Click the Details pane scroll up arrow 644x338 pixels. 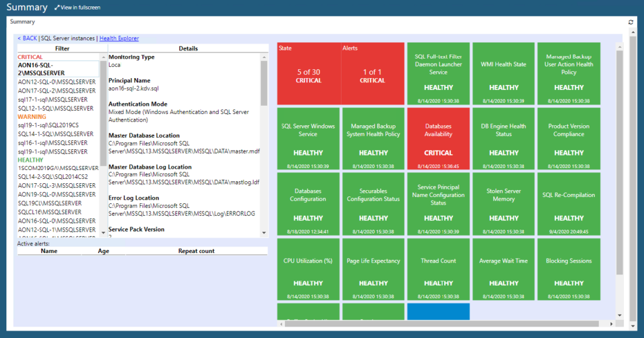click(264, 57)
